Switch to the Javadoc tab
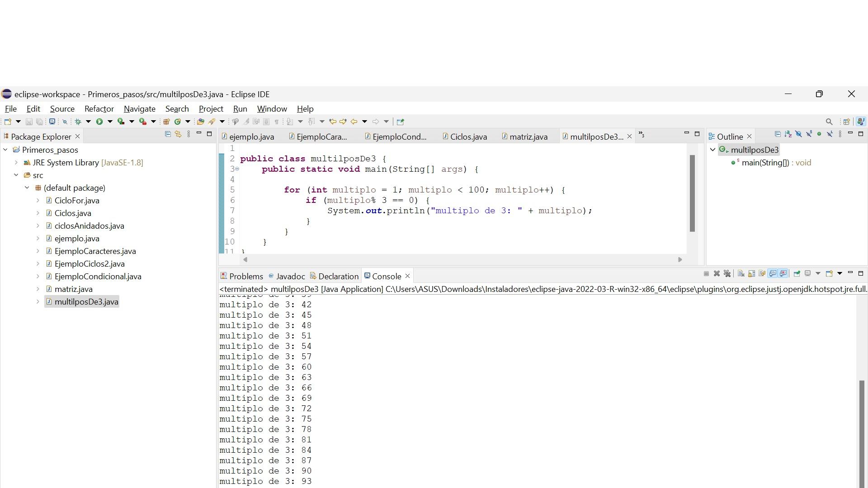Viewport: 868px width, 488px height. [x=287, y=276]
